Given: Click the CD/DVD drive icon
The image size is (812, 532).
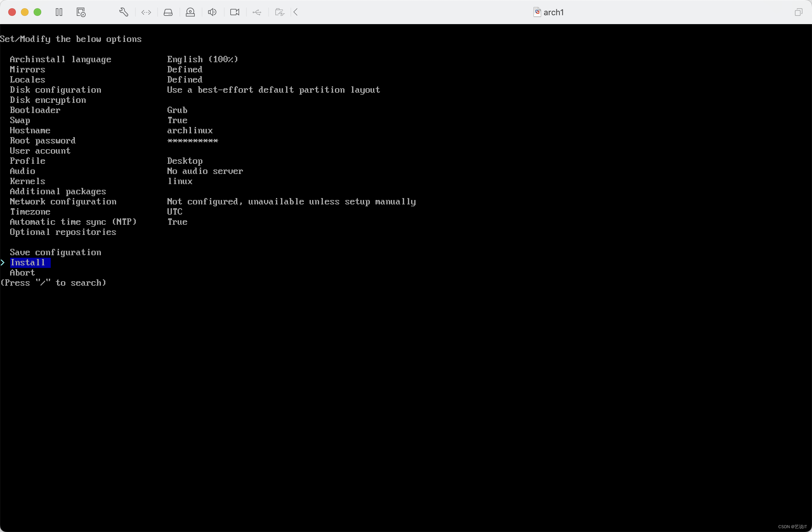Looking at the screenshot, I should 190,12.
